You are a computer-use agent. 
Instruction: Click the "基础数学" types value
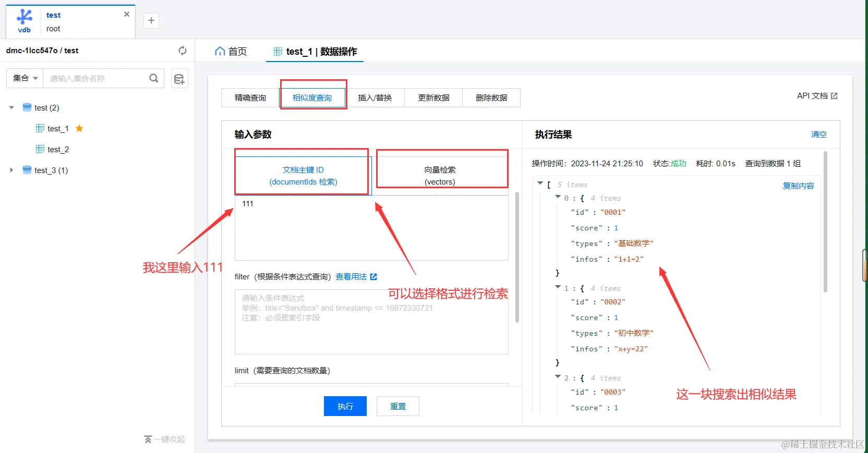click(634, 243)
